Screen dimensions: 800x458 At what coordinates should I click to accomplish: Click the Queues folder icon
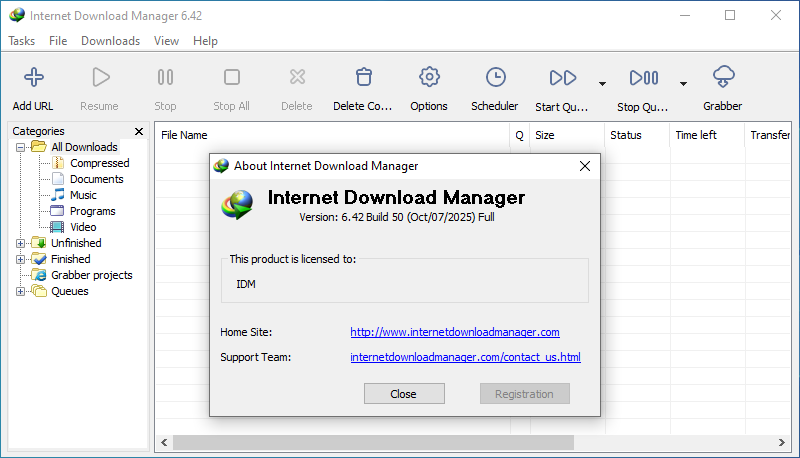39,291
